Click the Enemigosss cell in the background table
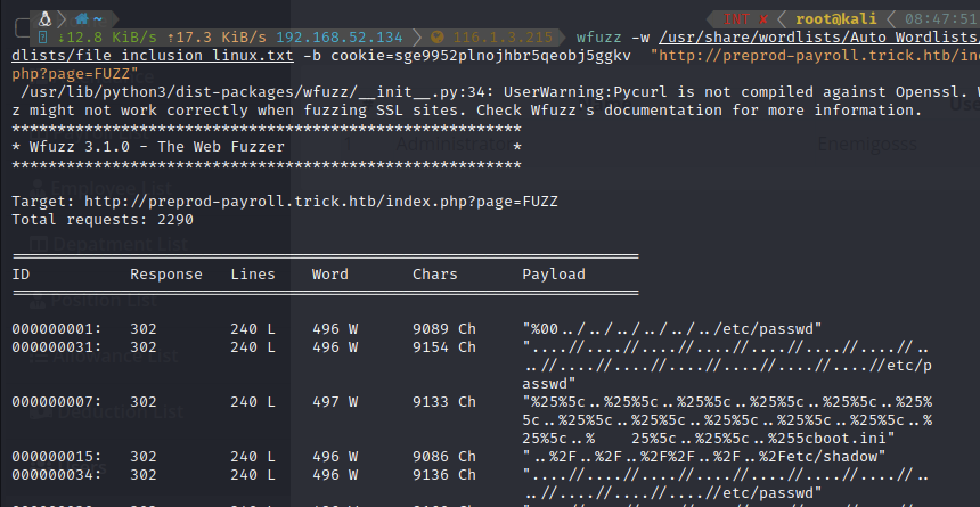 click(x=867, y=145)
